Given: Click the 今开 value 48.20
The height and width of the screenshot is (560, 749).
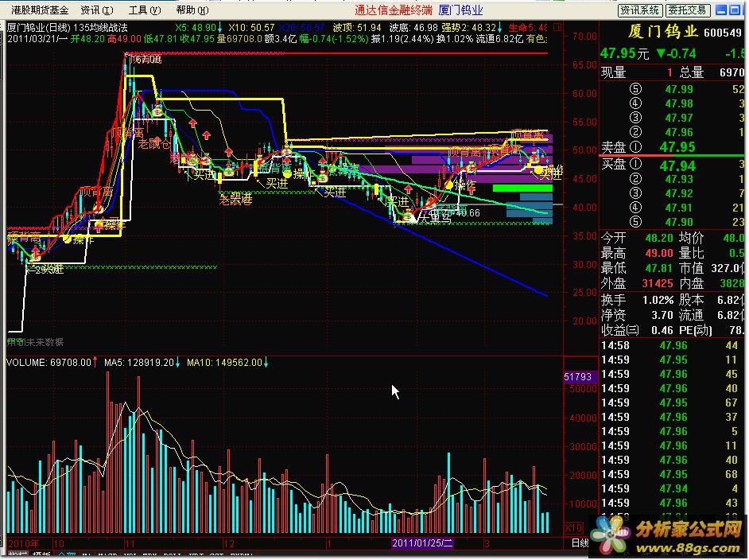Looking at the screenshot, I should tap(659, 238).
